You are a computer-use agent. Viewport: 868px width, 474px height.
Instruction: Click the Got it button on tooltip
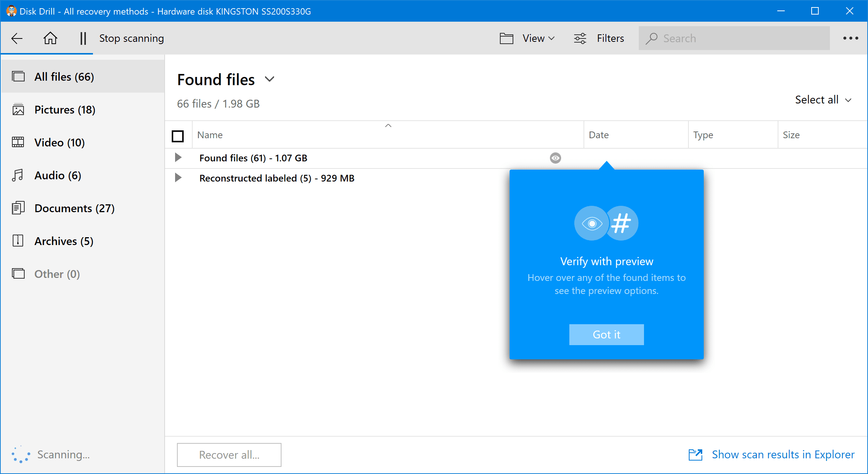click(x=607, y=334)
